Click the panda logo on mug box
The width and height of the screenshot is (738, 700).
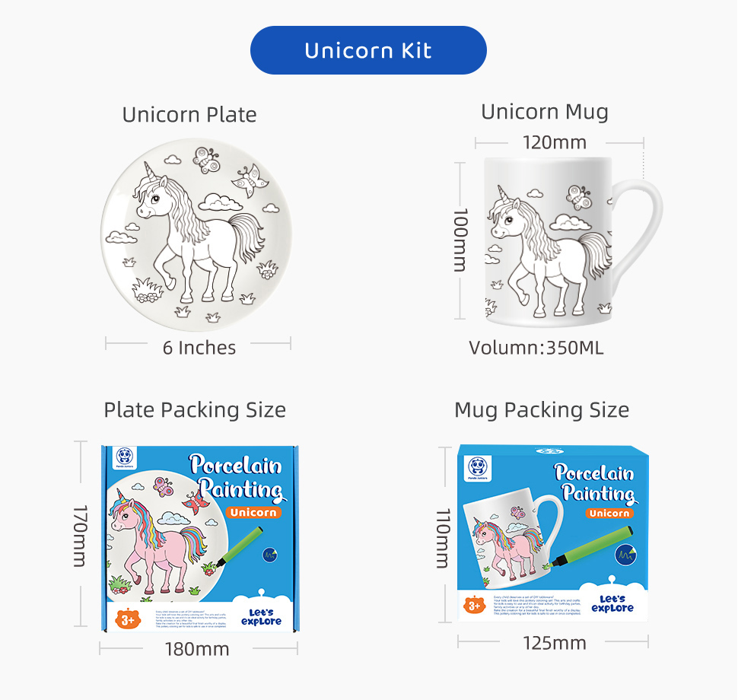point(478,468)
